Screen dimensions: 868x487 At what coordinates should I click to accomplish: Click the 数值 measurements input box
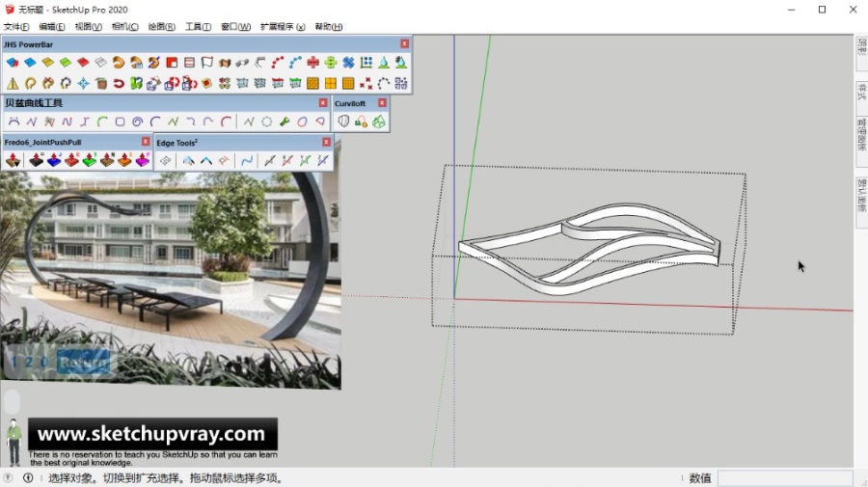pos(785,477)
